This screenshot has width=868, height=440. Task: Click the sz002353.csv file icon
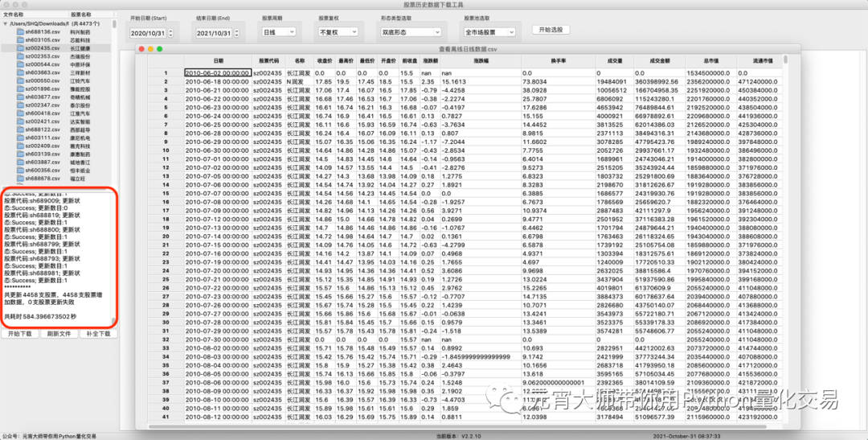click(x=20, y=56)
